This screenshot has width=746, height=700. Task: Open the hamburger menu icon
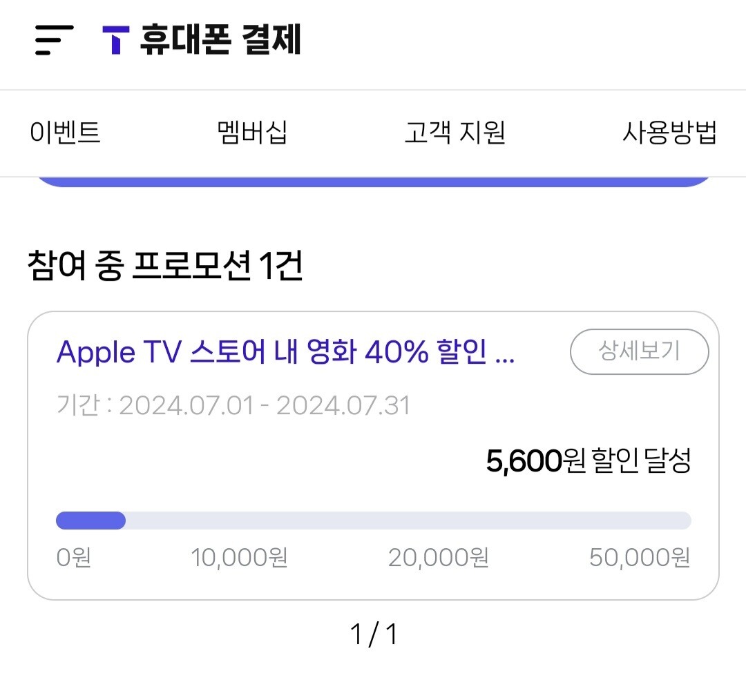click(54, 40)
